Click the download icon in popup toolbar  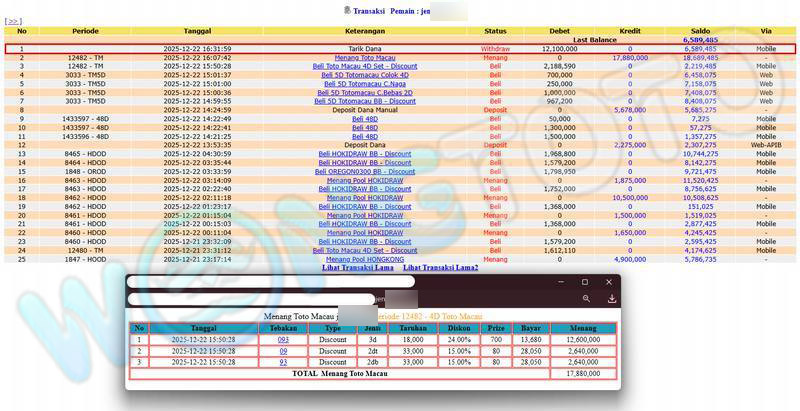click(611, 298)
